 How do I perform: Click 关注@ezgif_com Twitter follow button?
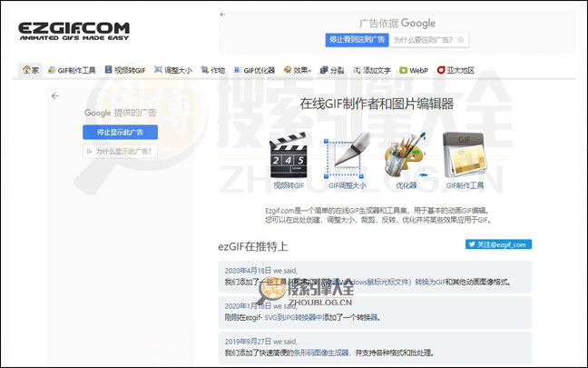pyautogui.click(x=498, y=244)
